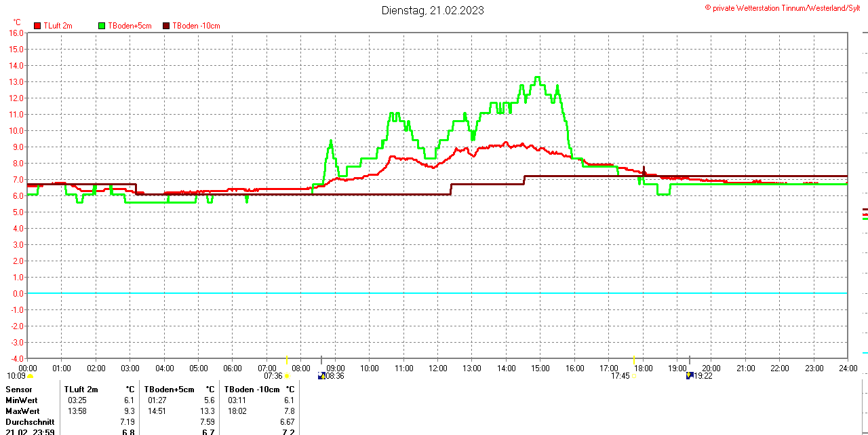This screenshot has height=435, width=868.
Task: Click the private Wetterstation Tinnum copyright text
Action: click(x=782, y=7)
